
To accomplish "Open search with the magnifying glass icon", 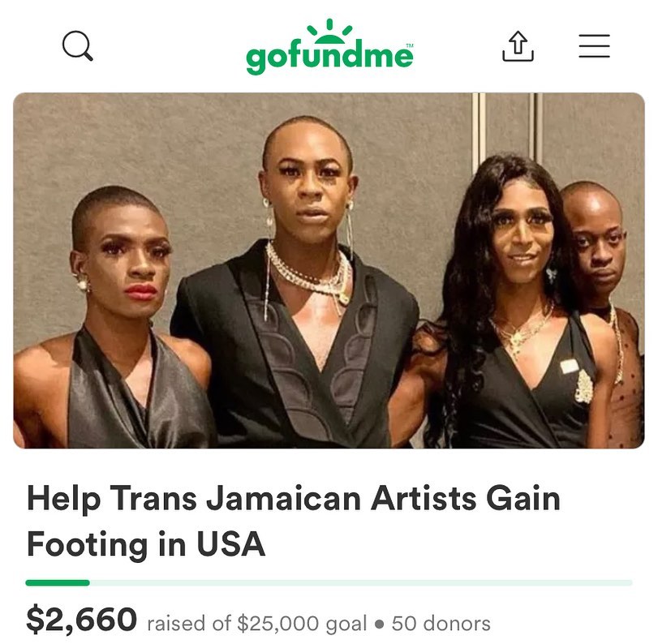I will click(x=78, y=45).
